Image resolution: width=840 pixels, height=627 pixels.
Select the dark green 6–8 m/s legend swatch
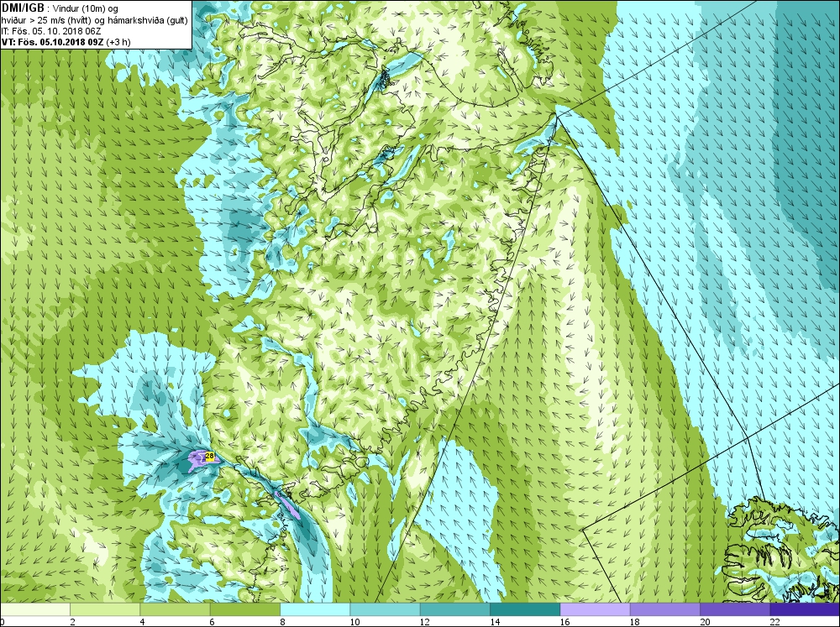click(x=244, y=609)
